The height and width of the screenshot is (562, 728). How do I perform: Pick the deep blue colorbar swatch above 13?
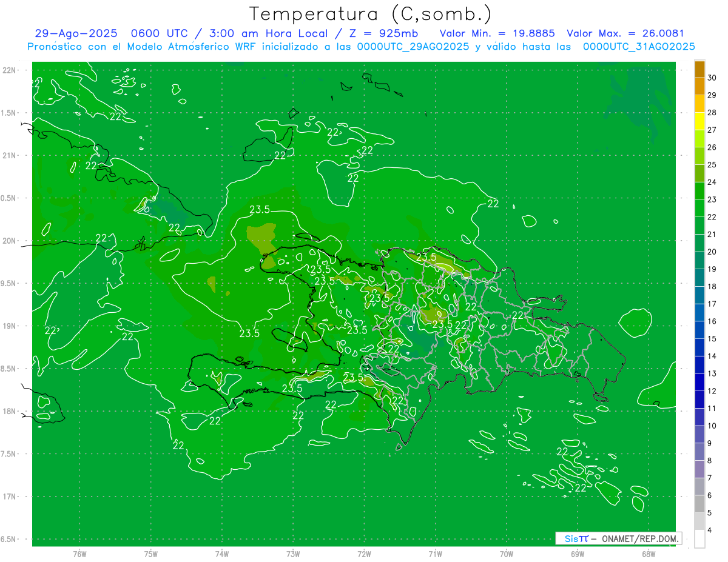pyautogui.click(x=699, y=365)
